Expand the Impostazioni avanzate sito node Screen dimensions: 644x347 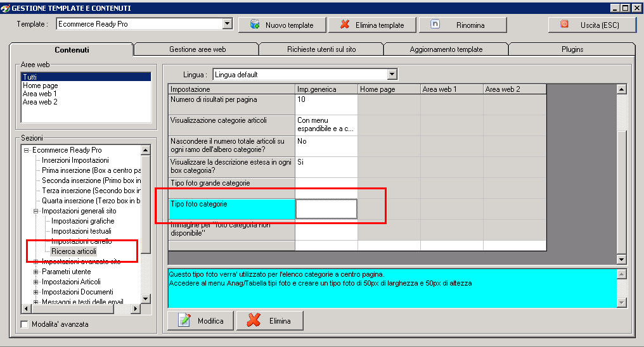pos(35,262)
